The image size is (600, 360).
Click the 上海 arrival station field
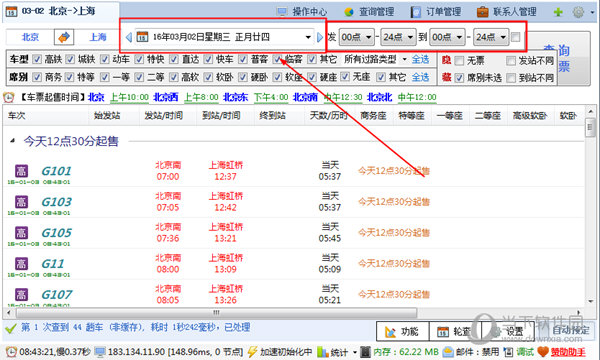98,37
